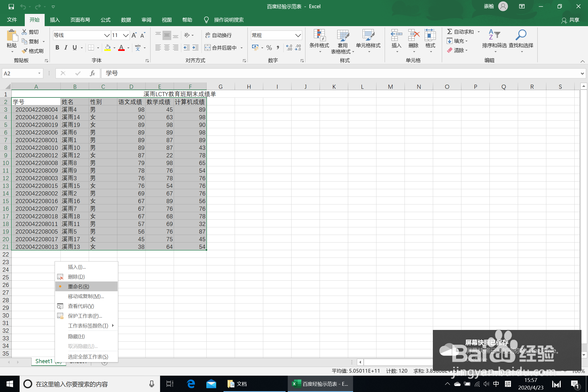Click the Insert Function fx icon
This screenshot has height=392, width=588.
click(x=92, y=73)
